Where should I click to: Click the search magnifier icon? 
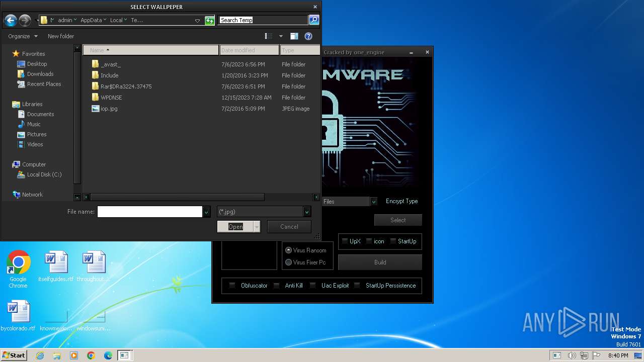point(314,20)
